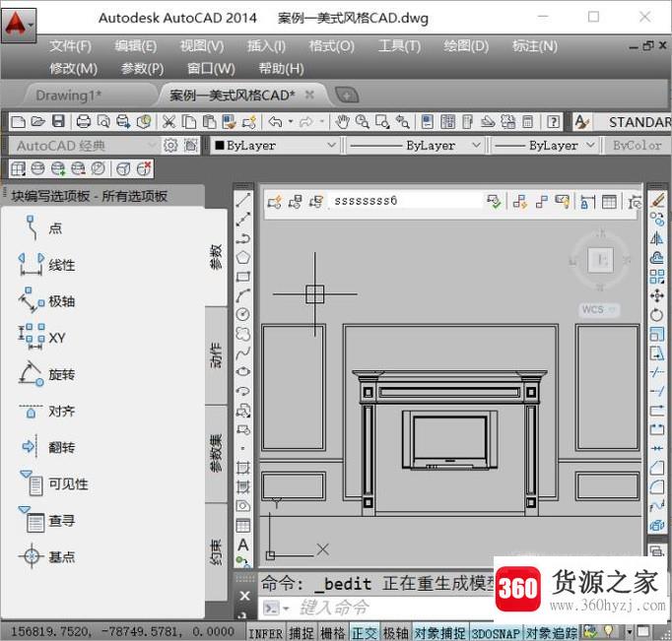Open the WCS coordinate system dropdown
This screenshot has height=641, width=672.
613,309
